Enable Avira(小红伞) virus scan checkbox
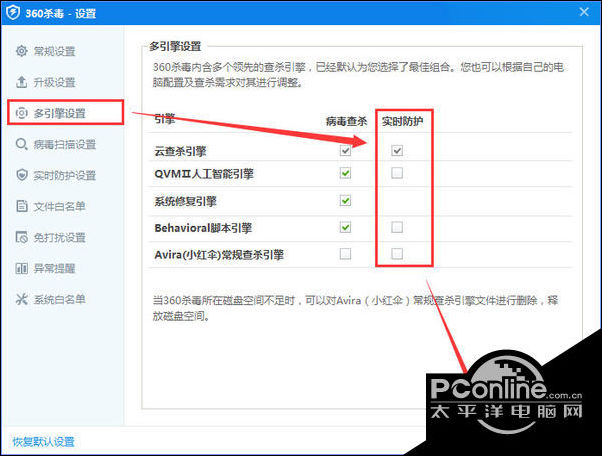Screen dimensions: 602x456 point(345,254)
